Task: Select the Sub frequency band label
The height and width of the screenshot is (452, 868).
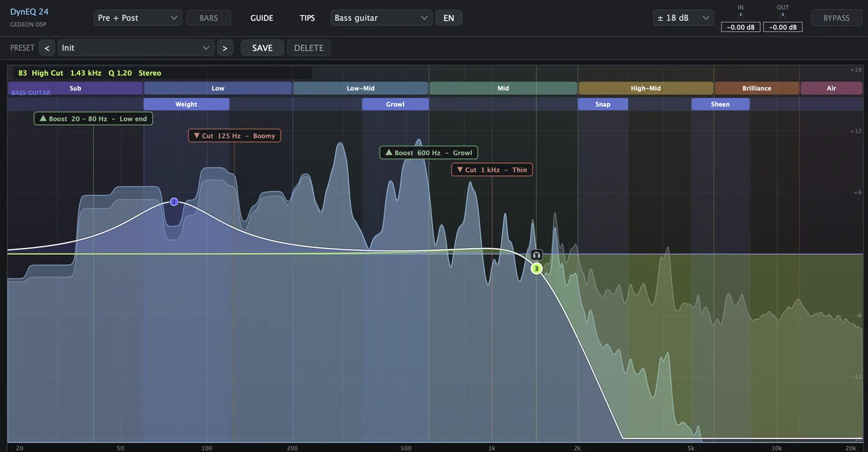Action: pos(76,88)
